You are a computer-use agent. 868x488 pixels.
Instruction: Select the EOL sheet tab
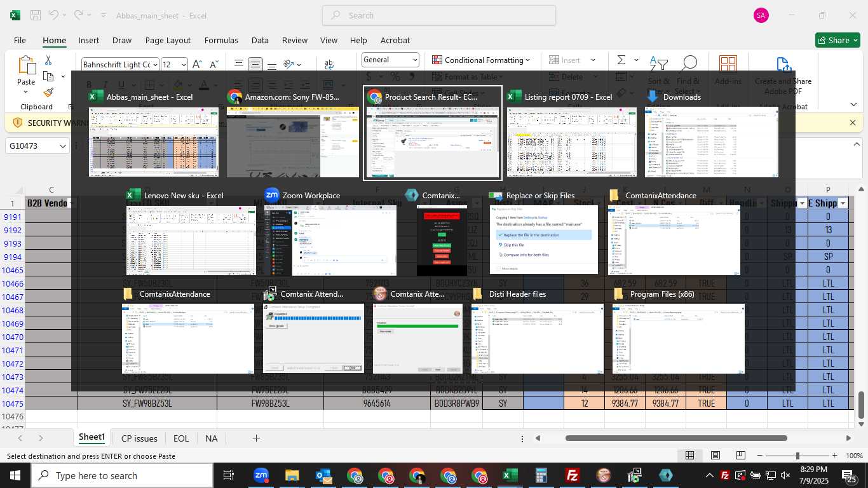point(181,438)
